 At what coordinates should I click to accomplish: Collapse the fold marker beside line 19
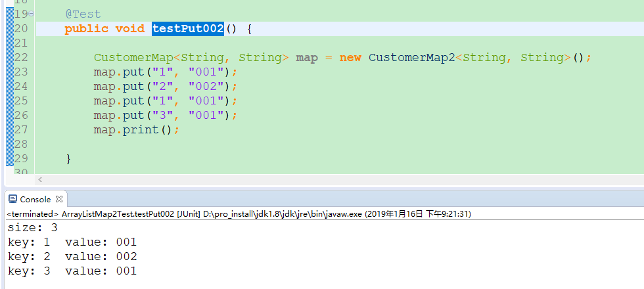tap(32, 14)
